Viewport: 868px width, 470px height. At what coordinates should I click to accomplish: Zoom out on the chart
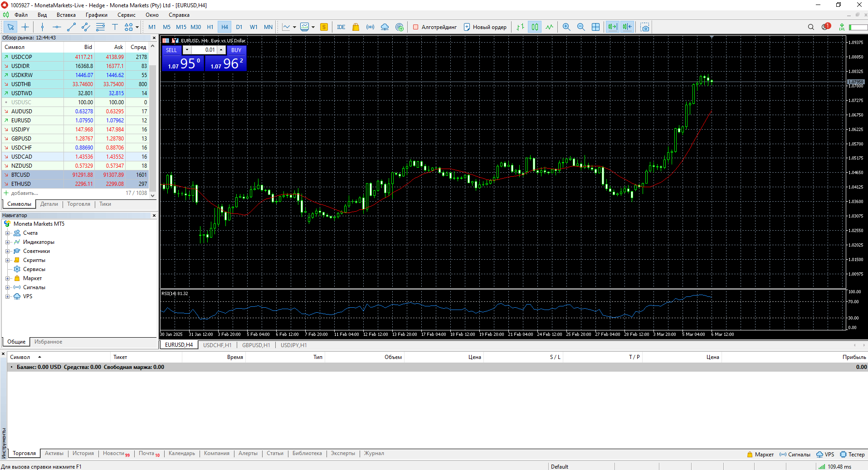[581, 27]
